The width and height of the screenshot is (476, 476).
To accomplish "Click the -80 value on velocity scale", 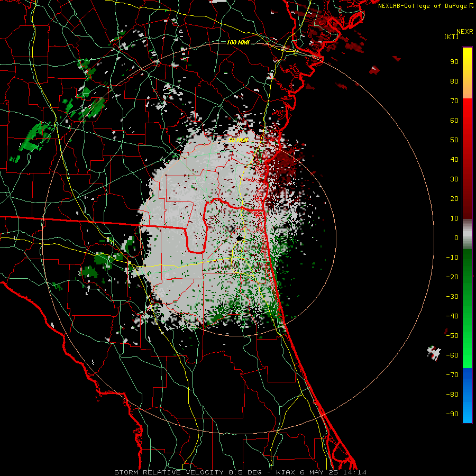I will [x=452, y=395].
